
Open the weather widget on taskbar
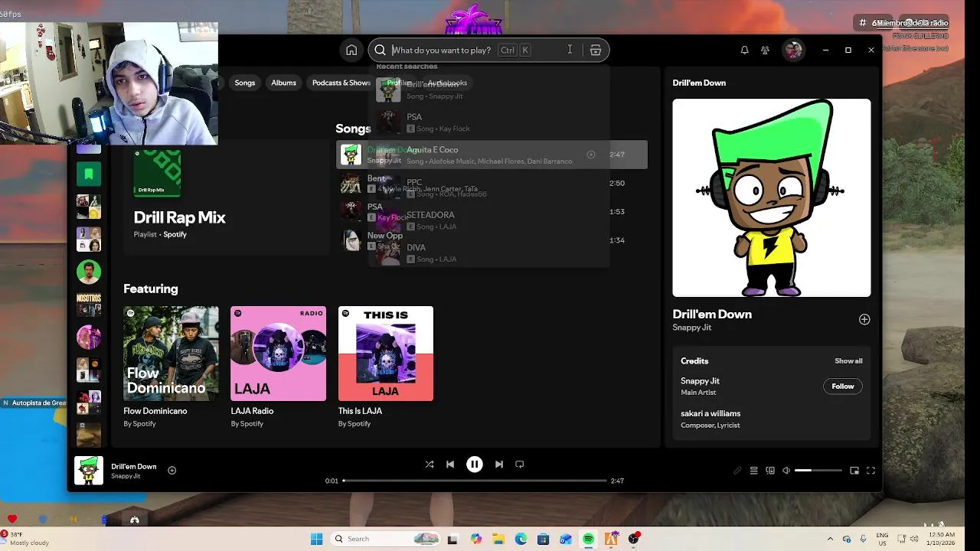point(24,539)
